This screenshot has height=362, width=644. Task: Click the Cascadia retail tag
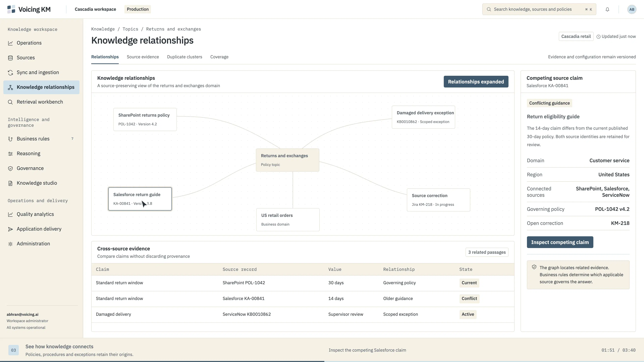tap(576, 37)
